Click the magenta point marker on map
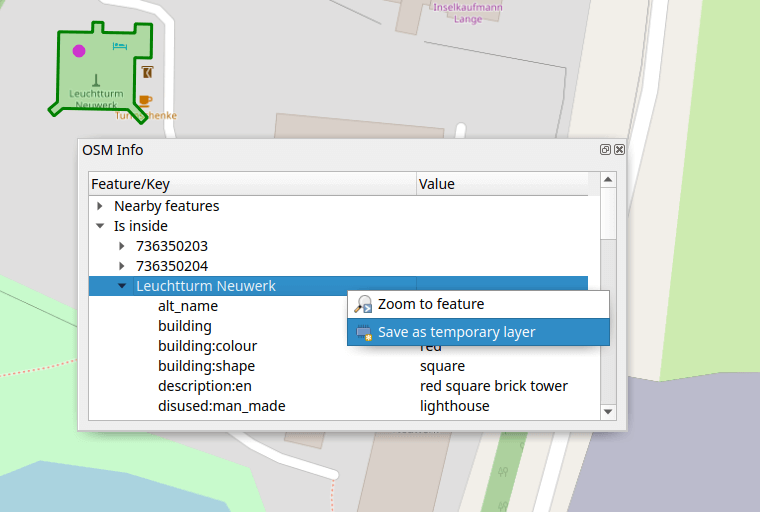Screen dimensions: 760x512 click(79, 50)
